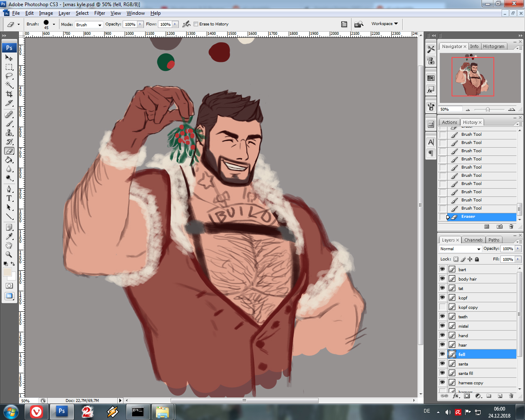The height and width of the screenshot is (420, 525).
Task: Select the haar layer
Action: (x=481, y=345)
